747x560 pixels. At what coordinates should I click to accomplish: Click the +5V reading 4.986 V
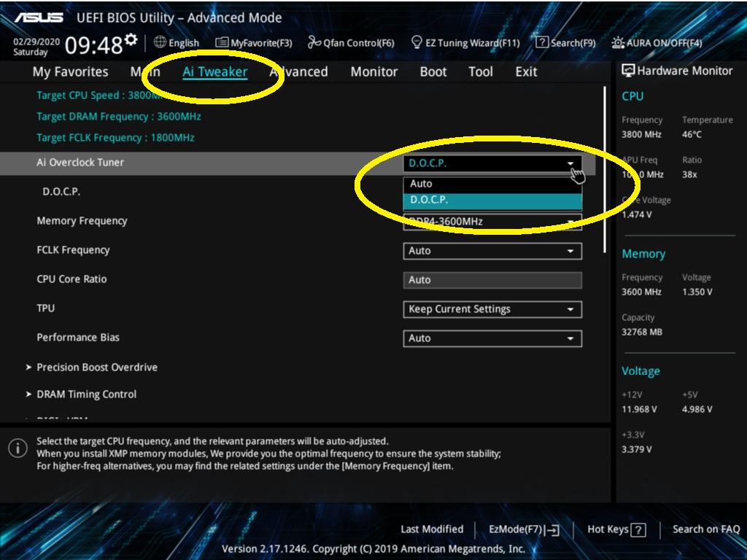coord(697,409)
